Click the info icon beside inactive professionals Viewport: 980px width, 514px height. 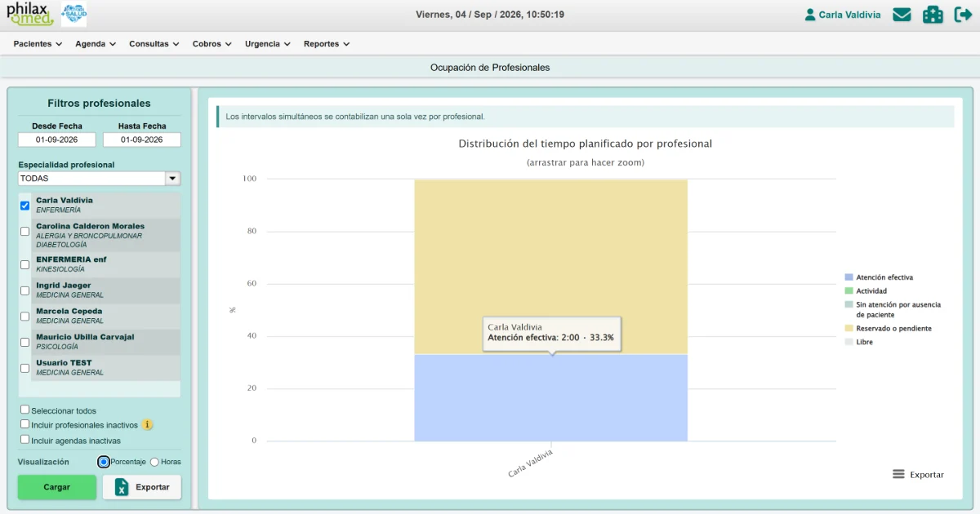pos(147,424)
